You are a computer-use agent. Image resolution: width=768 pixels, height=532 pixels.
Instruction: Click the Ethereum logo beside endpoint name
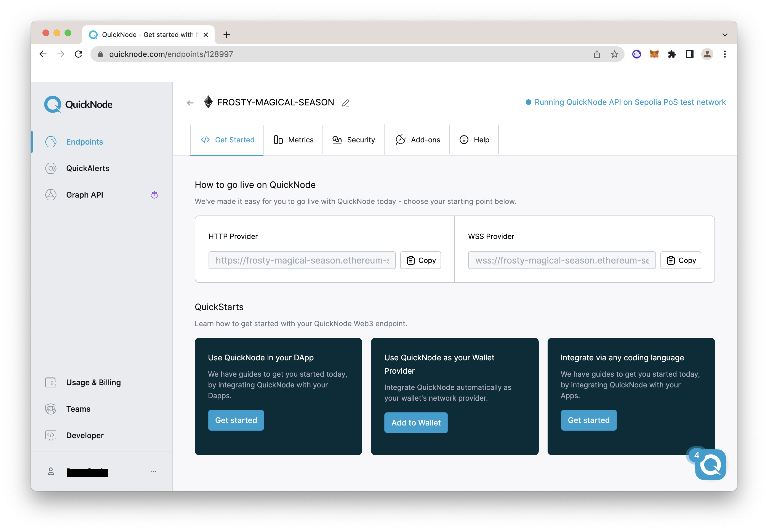point(208,102)
